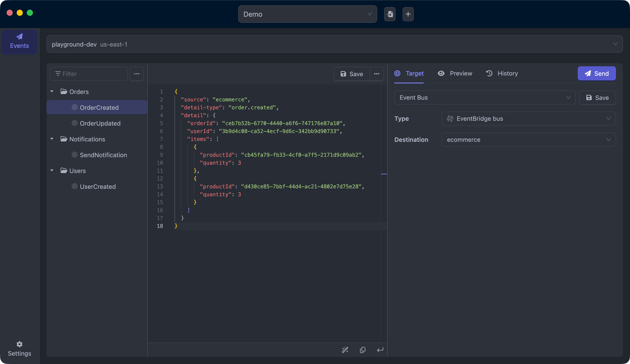
Task: Click the Orders folder label
Action: coord(79,92)
